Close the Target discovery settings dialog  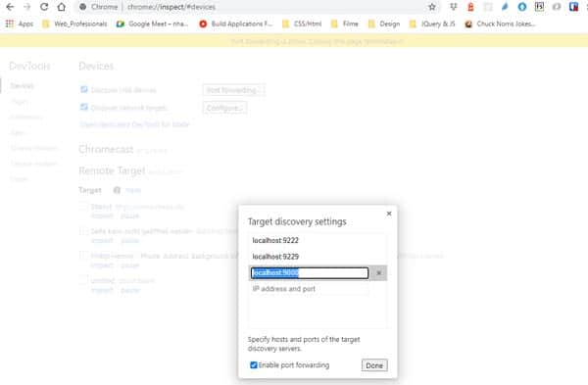[389, 214]
